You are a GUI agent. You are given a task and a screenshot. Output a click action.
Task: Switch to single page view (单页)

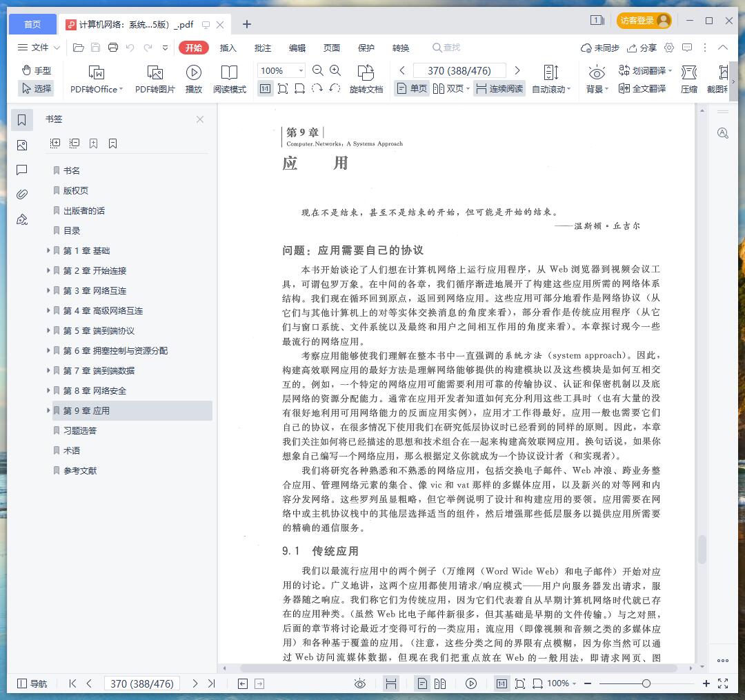[x=412, y=88]
